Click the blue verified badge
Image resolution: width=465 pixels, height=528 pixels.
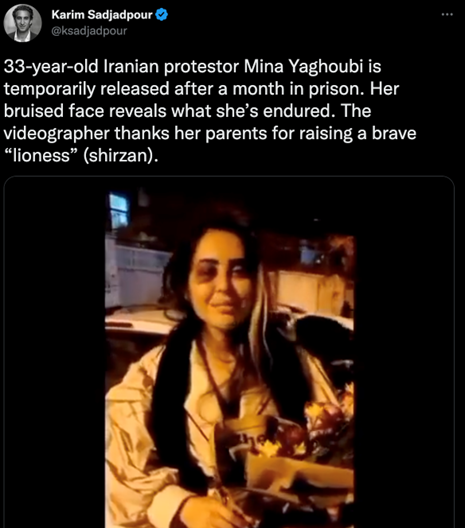coord(162,15)
